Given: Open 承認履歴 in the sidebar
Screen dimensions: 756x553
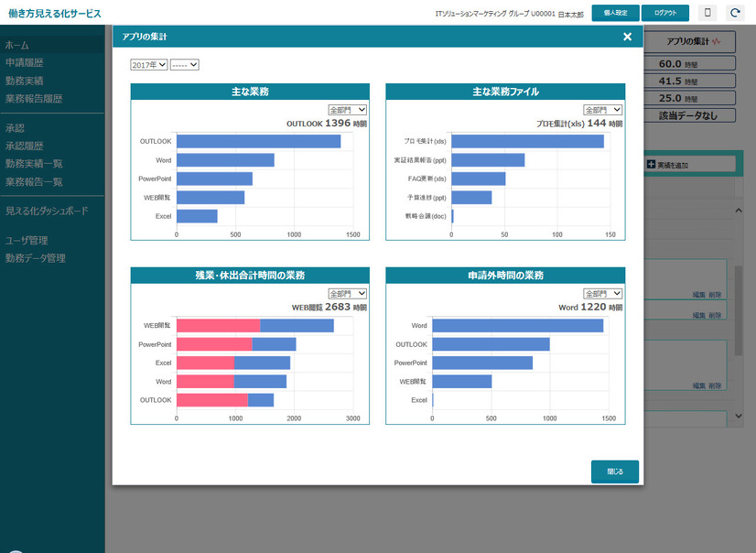Looking at the screenshot, I should 25,146.
